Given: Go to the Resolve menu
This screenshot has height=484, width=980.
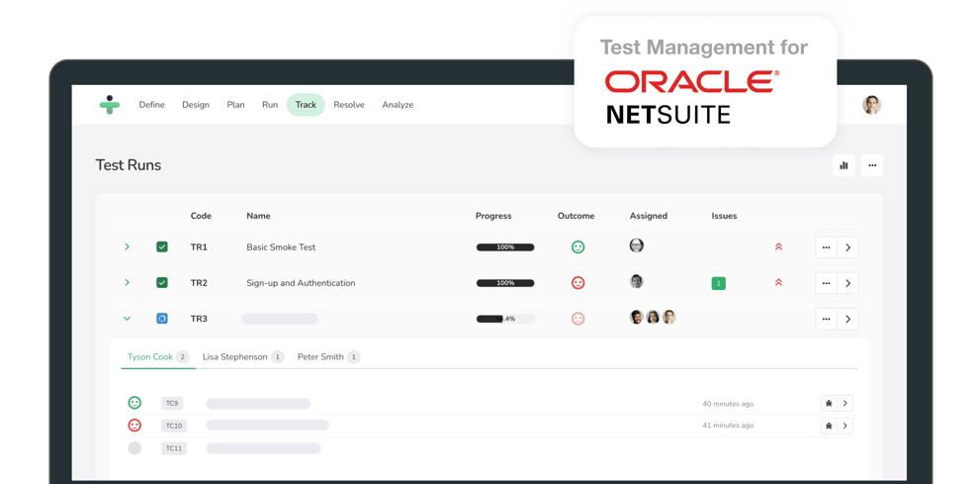Looking at the screenshot, I should tap(349, 105).
